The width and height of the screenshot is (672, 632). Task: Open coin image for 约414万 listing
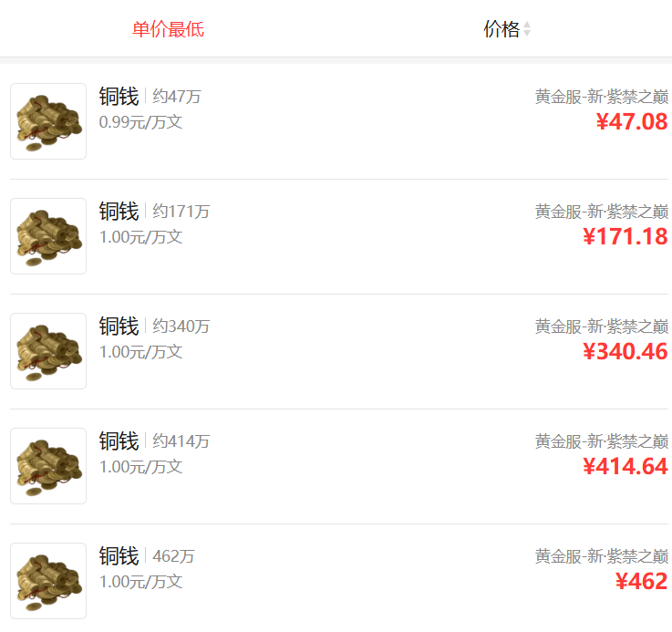tap(48, 466)
